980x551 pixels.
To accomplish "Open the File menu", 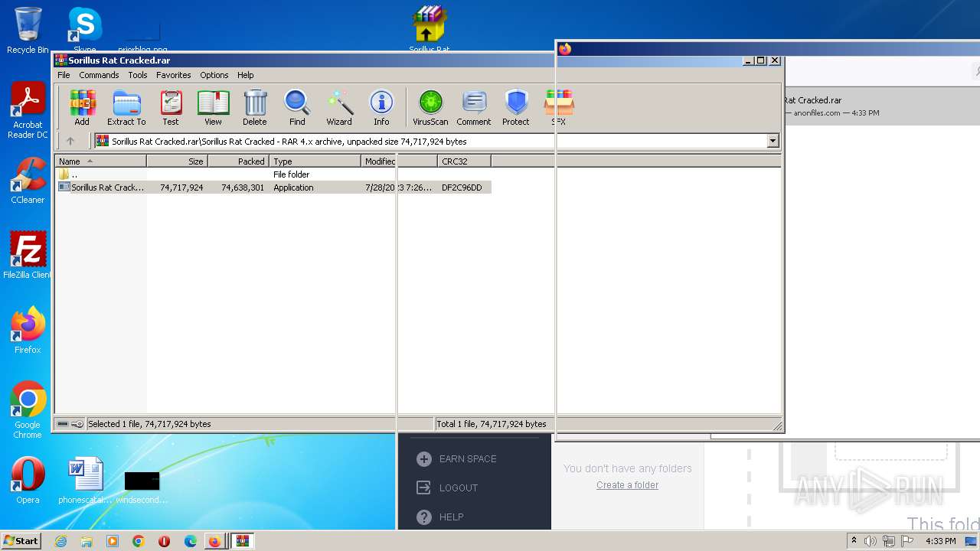I will [x=64, y=75].
